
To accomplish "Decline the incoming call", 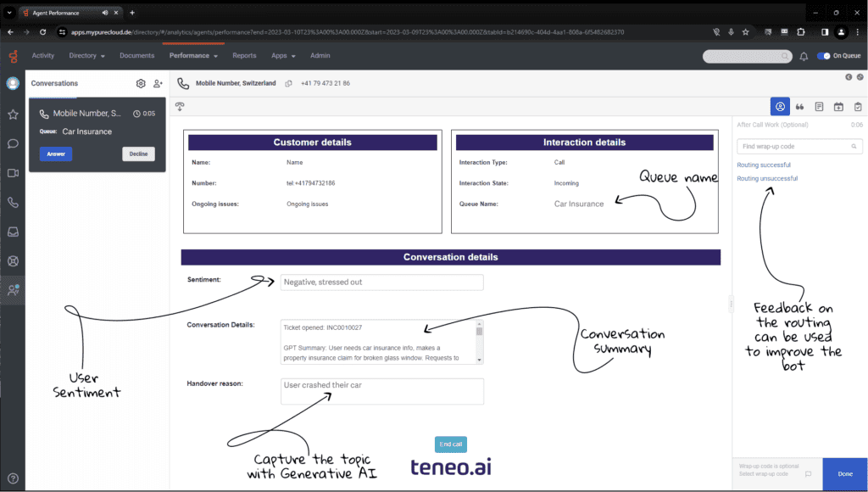I will (138, 154).
